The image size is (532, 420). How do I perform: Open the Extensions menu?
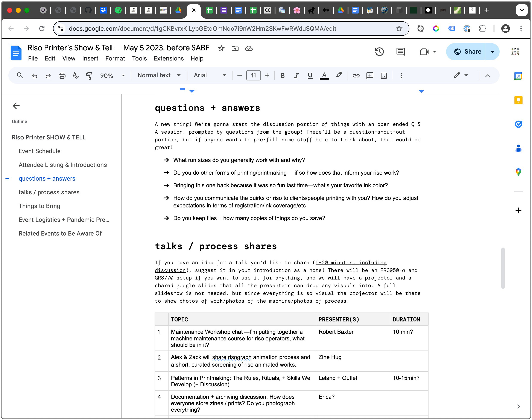[169, 58]
